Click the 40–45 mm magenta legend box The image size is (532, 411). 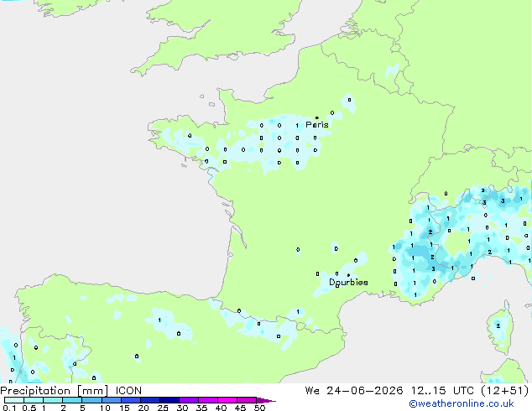227,400
